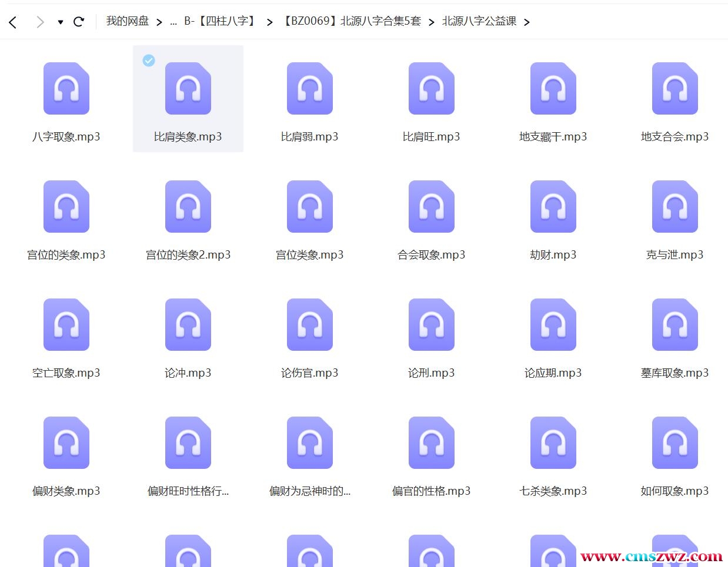Select the 八字取象.mp3 audio file icon
The image size is (728, 567).
point(66,89)
